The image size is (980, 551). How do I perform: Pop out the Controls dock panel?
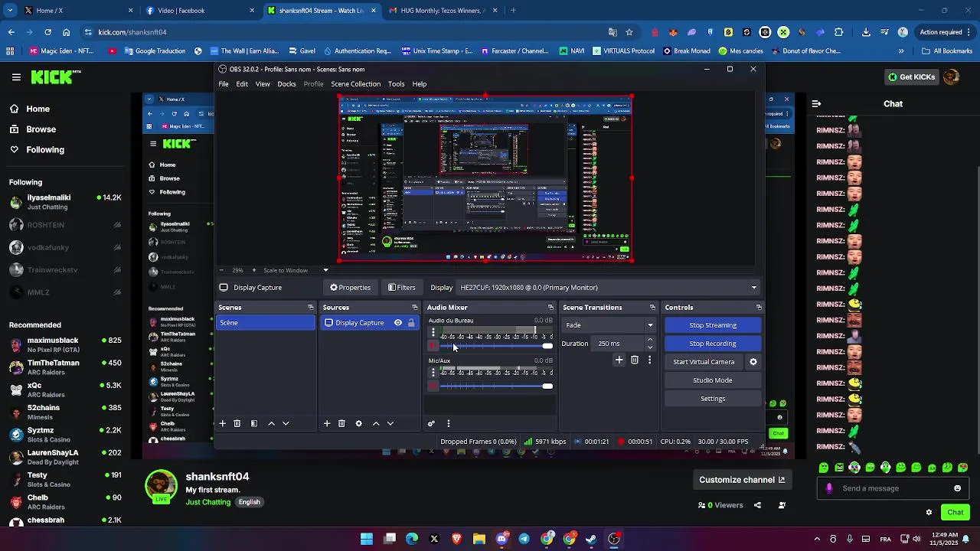(x=759, y=308)
